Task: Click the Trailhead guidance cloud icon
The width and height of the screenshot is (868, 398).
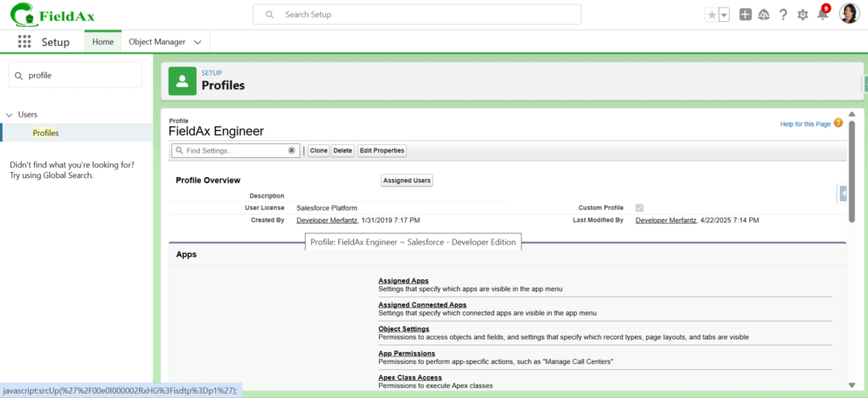Action: (764, 15)
